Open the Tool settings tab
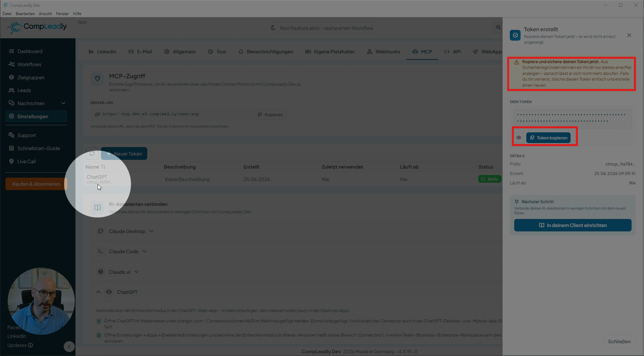 (217, 52)
